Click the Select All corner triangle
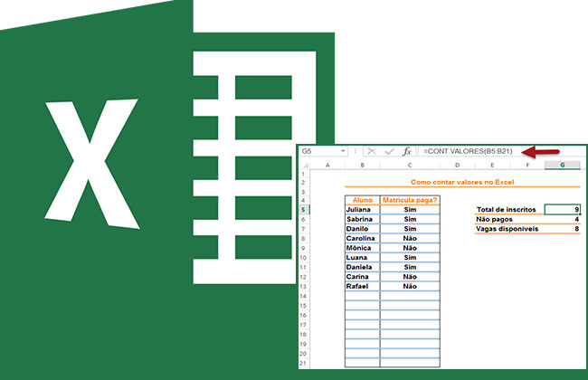The height and width of the screenshot is (380, 588). tap(305, 165)
